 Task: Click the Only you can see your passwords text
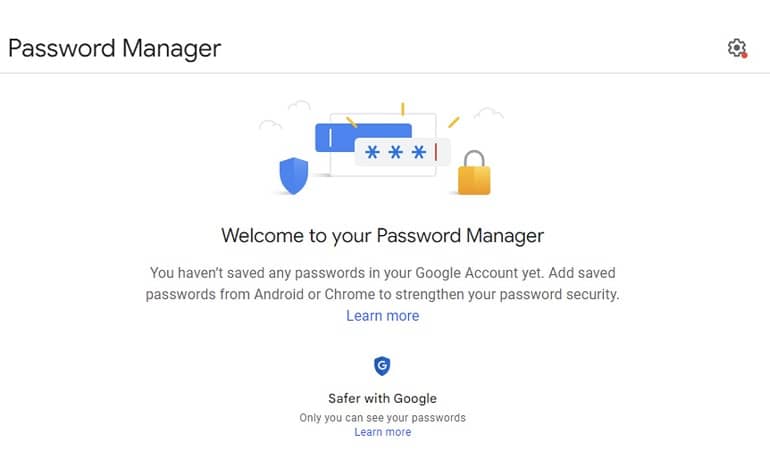tap(382, 417)
